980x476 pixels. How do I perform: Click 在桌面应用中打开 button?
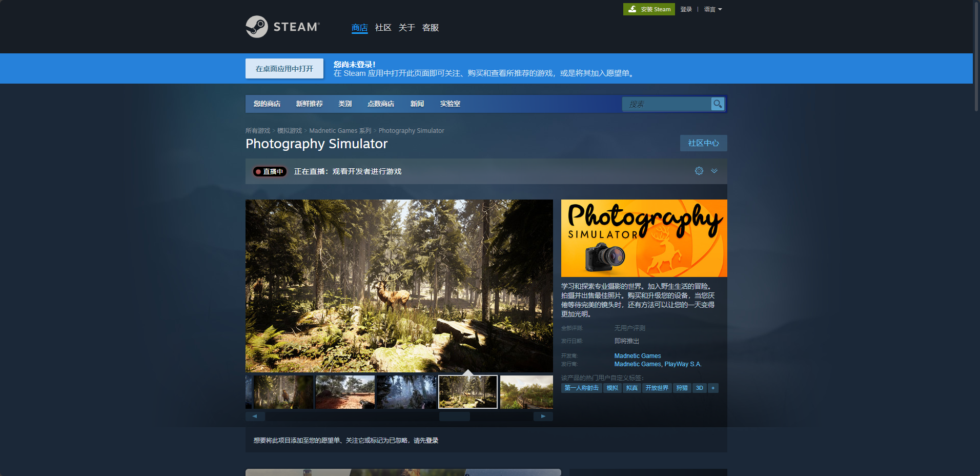(x=284, y=68)
